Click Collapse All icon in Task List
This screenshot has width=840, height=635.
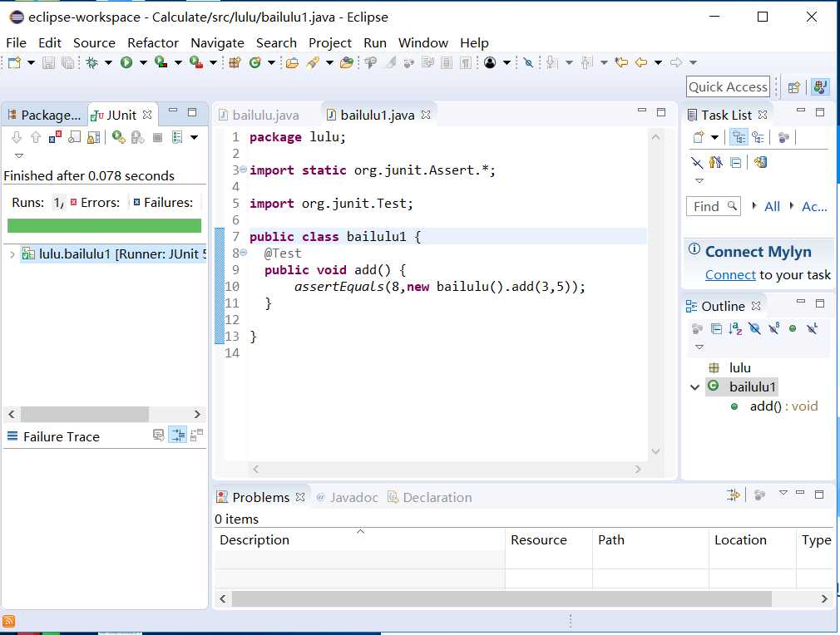[x=736, y=163]
